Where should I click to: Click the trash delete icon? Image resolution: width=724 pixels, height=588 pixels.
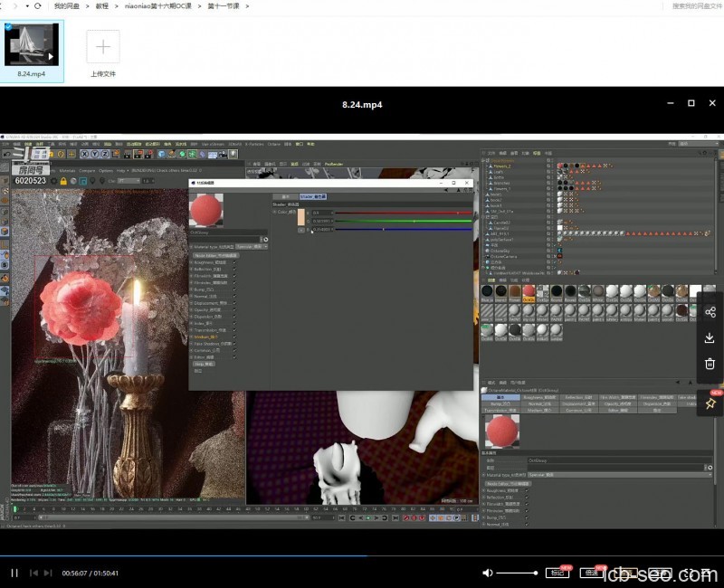[710, 364]
